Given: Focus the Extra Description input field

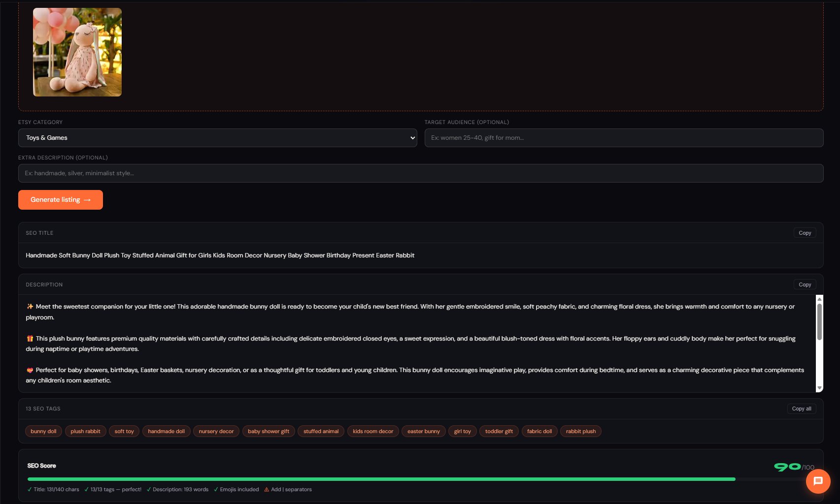Looking at the screenshot, I should [x=421, y=173].
